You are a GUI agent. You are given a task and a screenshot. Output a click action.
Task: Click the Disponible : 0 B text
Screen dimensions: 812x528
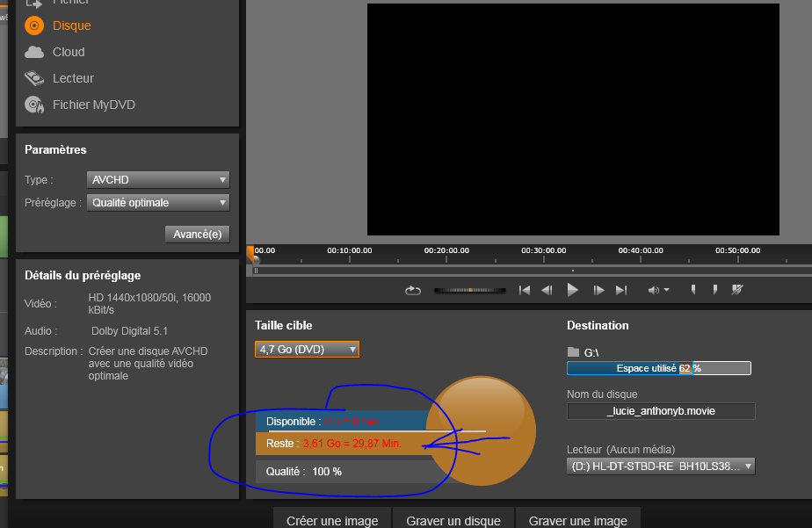click(x=323, y=422)
